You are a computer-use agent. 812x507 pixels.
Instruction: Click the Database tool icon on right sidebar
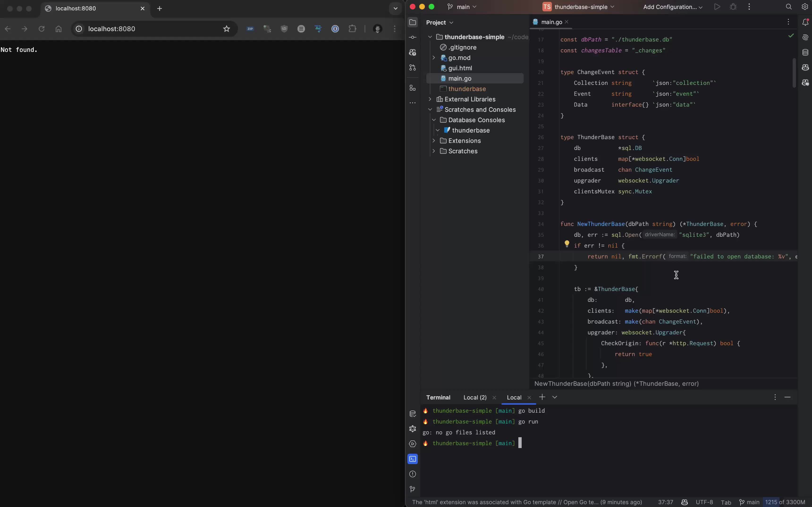(805, 52)
